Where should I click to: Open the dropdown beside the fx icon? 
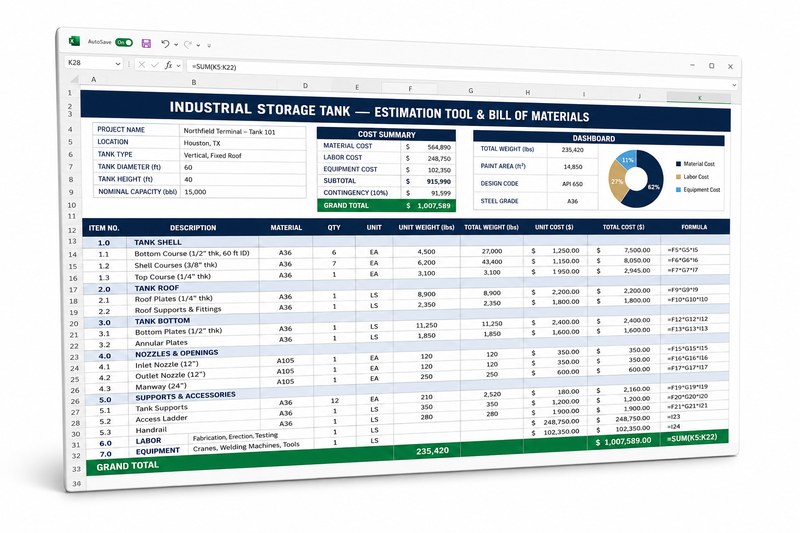(179, 66)
